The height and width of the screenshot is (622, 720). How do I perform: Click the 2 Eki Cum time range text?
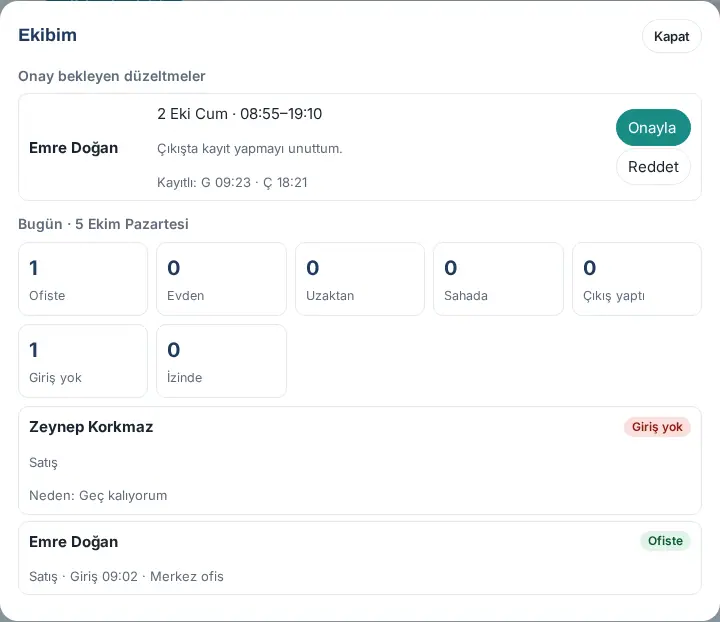point(240,114)
